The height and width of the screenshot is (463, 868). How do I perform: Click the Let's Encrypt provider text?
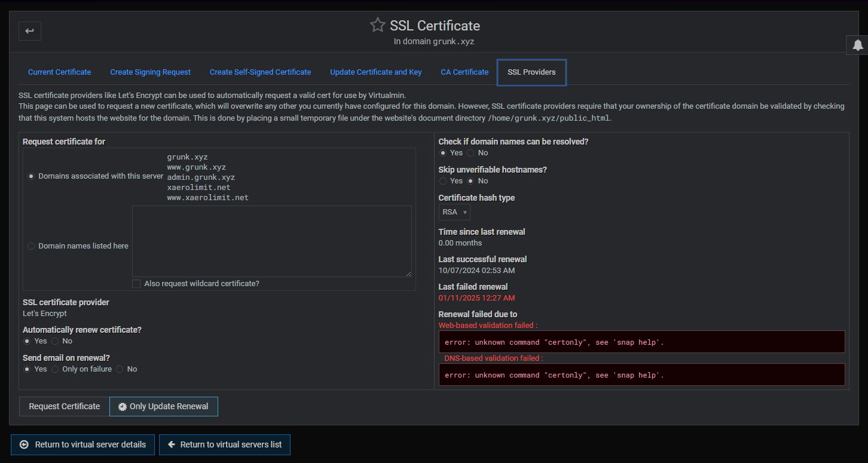45,314
